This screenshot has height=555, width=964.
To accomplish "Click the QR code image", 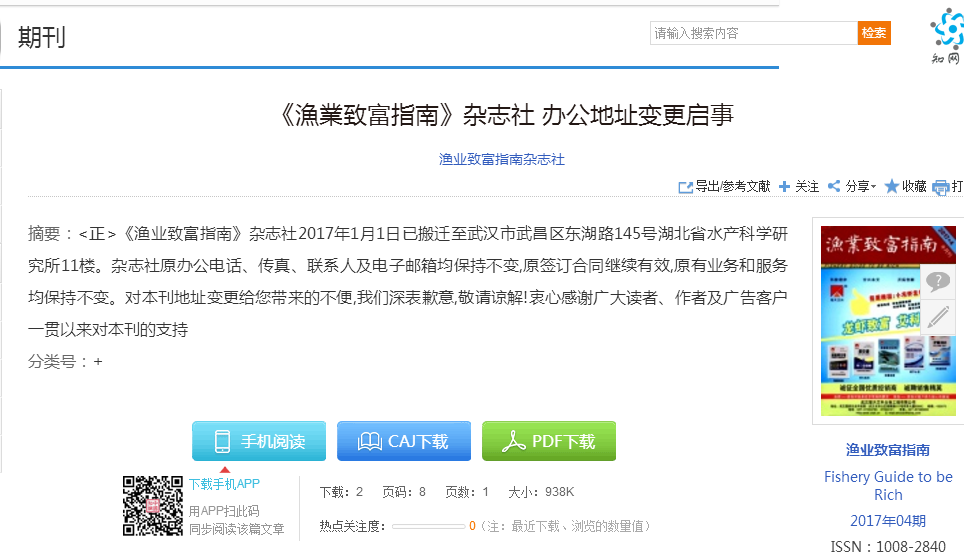I will [152, 506].
